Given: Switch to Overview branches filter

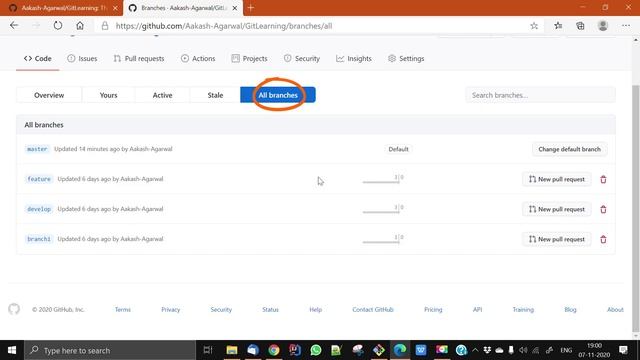Looking at the screenshot, I should [49, 95].
